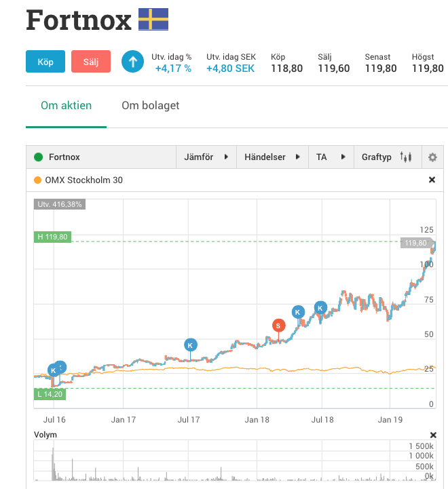Click the Jan 19 axis label
448x489 pixels.
[390, 420]
